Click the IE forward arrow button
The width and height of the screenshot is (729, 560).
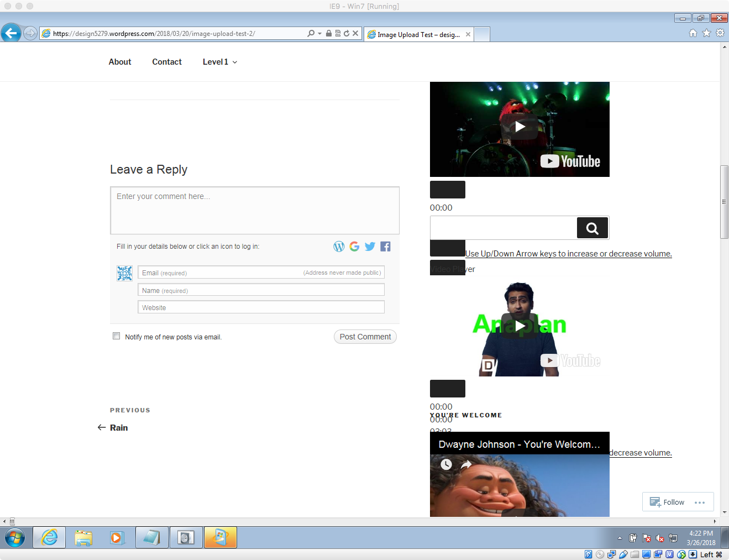click(30, 33)
